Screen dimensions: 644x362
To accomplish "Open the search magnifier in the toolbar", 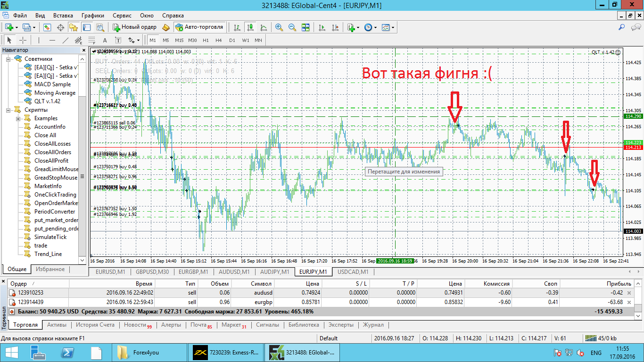I will coord(622,27).
